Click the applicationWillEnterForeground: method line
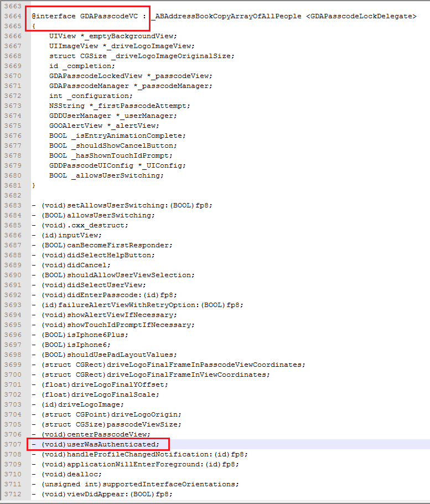Viewport: 430px width, 504px height. pyautogui.click(x=136, y=465)
